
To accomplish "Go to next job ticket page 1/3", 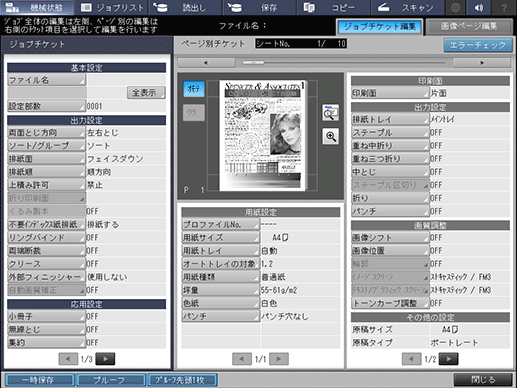I will (x=105, y=359).
